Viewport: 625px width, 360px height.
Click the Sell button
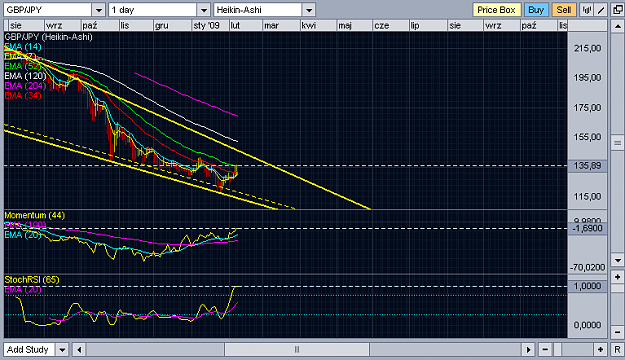pyautogui.click(x=564, y=10)
